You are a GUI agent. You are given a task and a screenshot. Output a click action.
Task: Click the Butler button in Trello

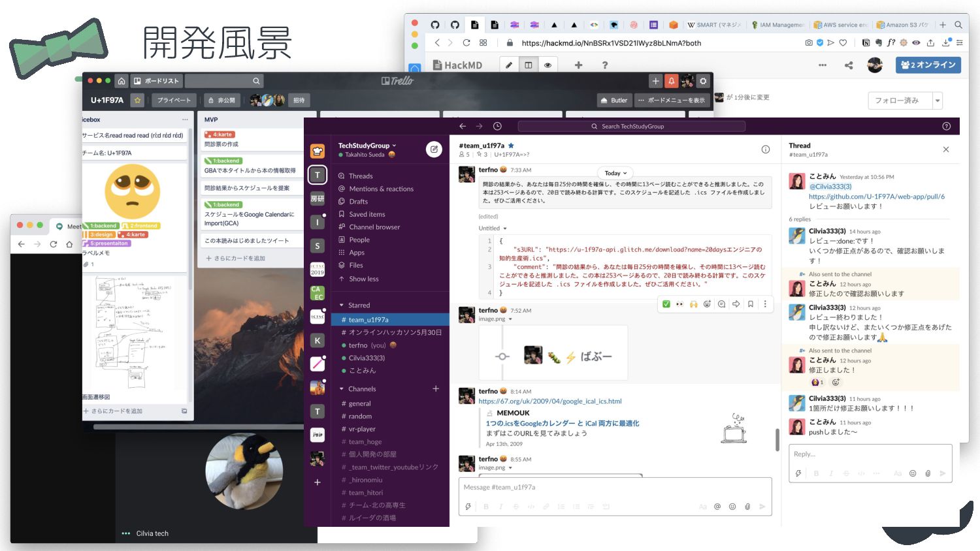tap(614, 100)
